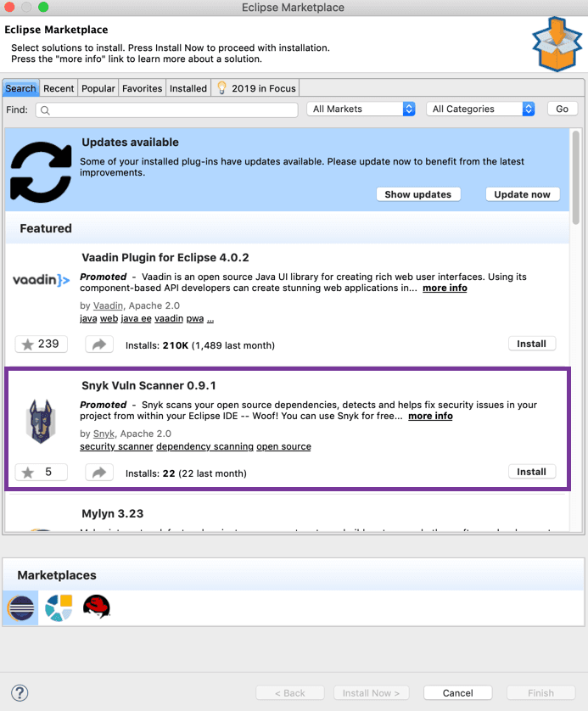Open more info link for Snyk

430,416
